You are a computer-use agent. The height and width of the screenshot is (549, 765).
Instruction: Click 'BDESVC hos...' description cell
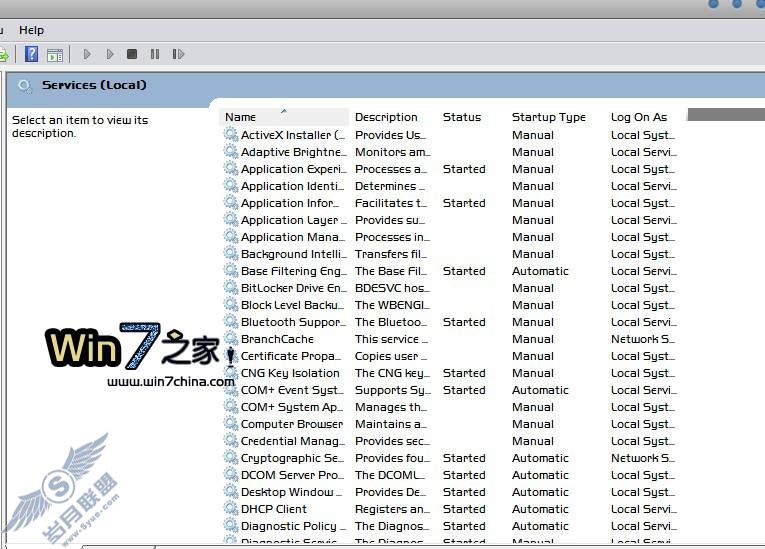coord(392,288)
